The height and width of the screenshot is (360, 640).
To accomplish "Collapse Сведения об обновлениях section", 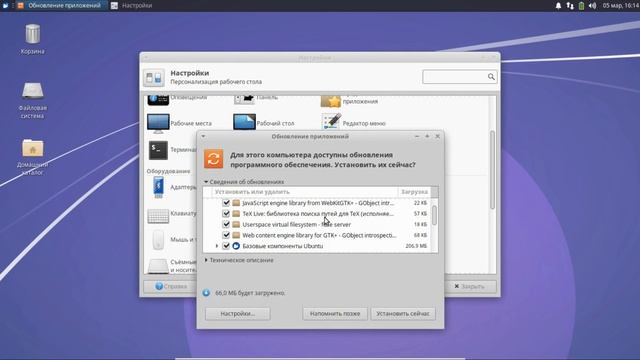I will (206, 182).
